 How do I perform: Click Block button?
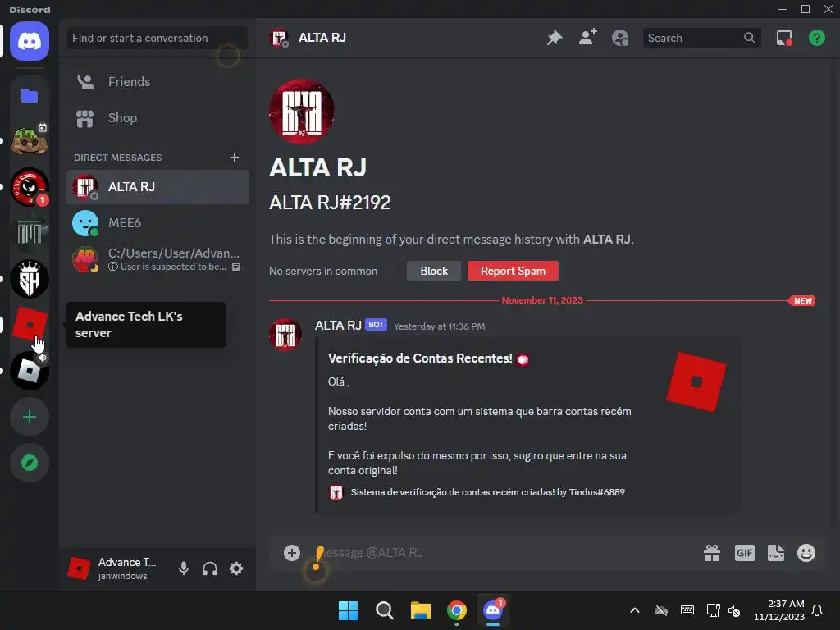[434, 271]
